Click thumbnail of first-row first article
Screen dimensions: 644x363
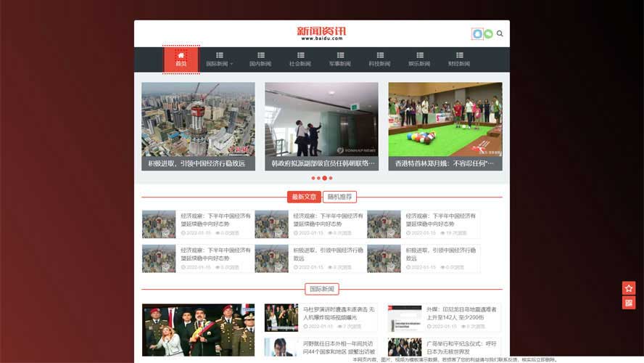159,224
